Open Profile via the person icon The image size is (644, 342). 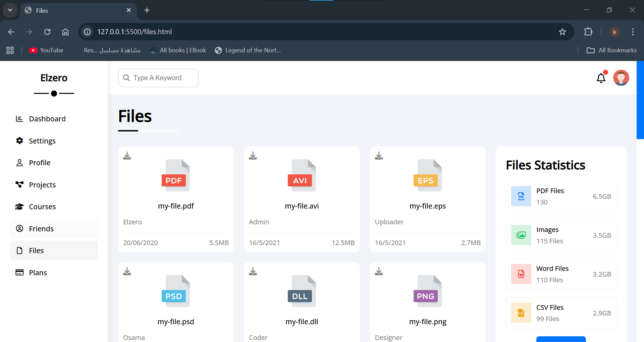[x=19, y=162]
